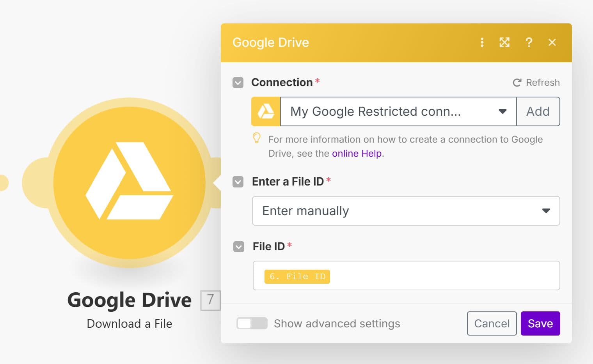Open the online Help link
Image resolution: width=593 pixels, height=364 pixels.
coord(356,153)
